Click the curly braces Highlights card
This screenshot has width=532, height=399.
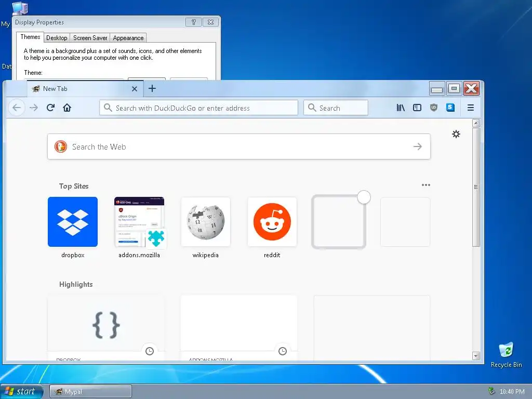106,327
